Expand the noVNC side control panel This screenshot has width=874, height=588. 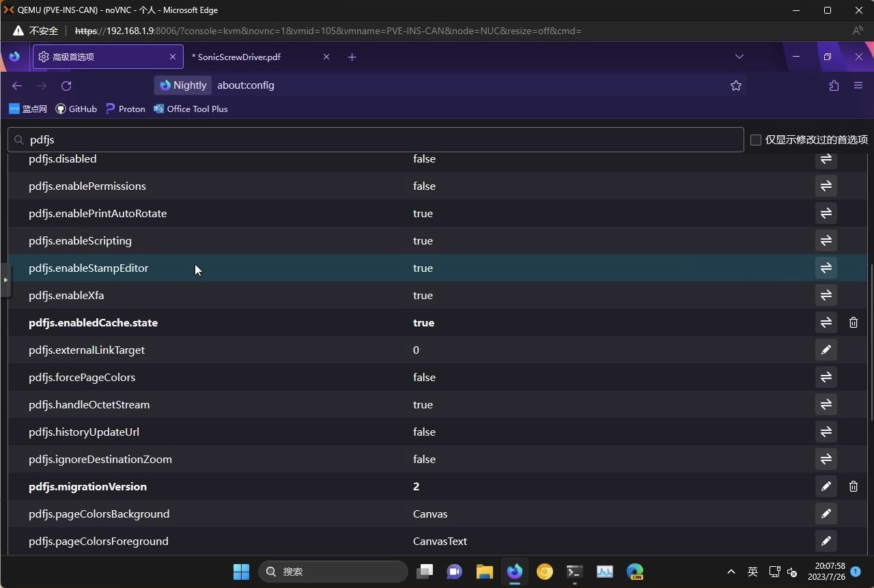pos(5,280)
